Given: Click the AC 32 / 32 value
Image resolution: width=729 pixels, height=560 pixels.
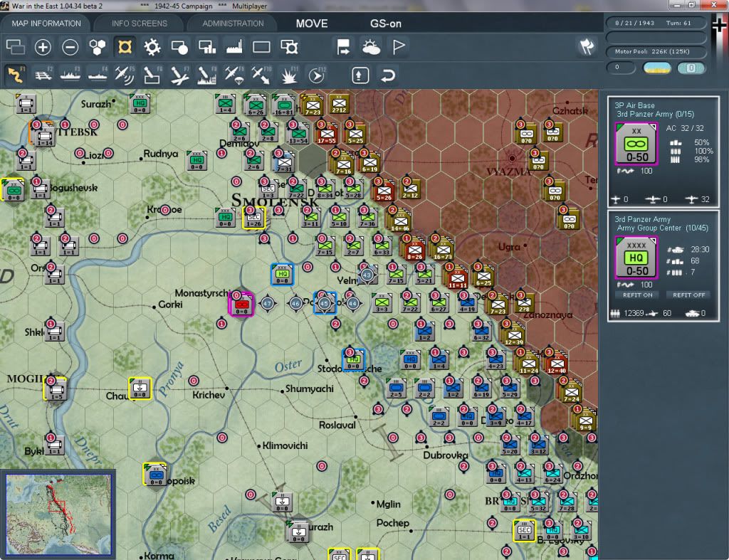Looking at the screenshot, I should coord(685,128).
